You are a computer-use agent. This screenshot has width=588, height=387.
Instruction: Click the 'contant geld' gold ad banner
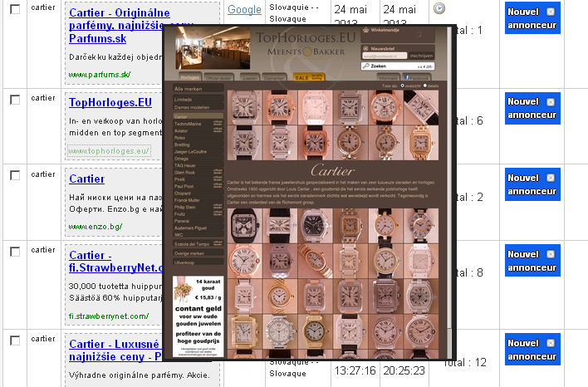pos(198,316)
